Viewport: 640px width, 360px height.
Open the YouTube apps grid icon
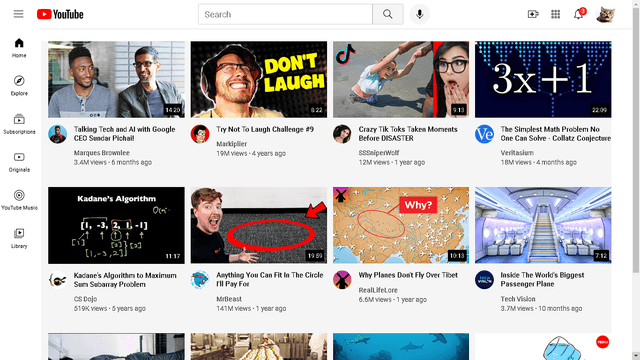556,14
